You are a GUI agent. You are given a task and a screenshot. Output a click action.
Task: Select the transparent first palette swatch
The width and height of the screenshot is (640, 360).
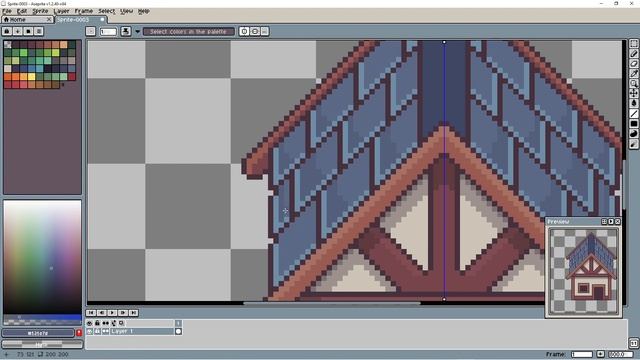pos(8,45)
